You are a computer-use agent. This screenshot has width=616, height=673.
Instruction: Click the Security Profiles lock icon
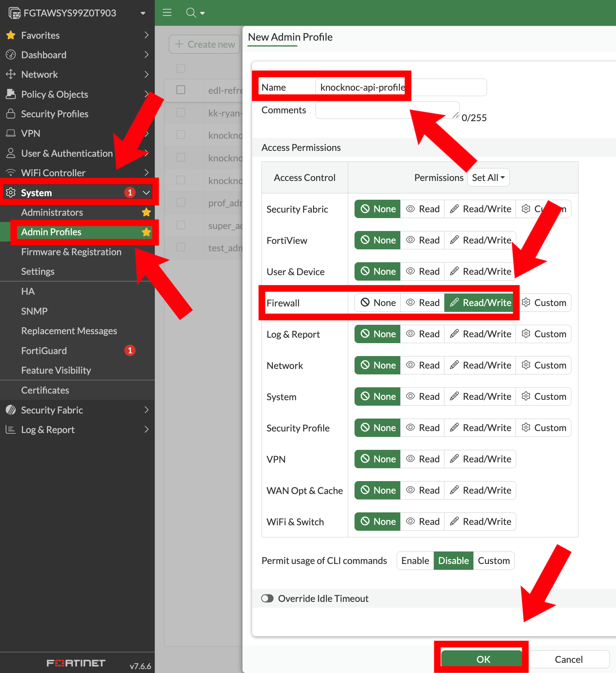(11, 114)
